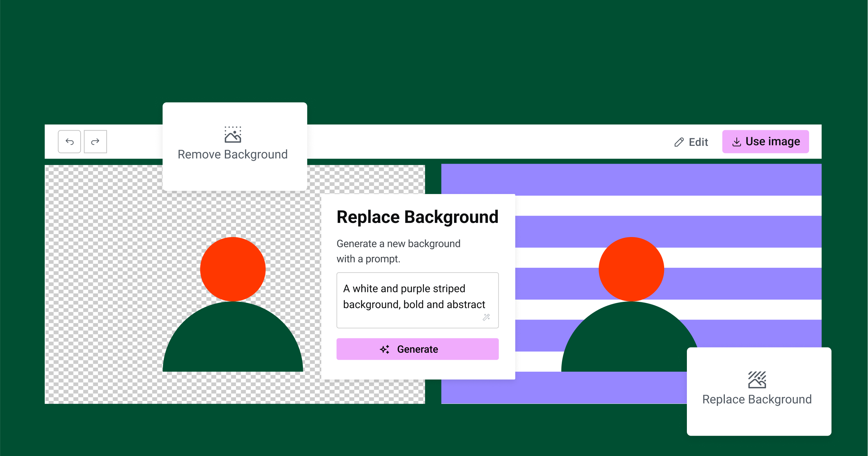Click the Generate button

[417, 349]
